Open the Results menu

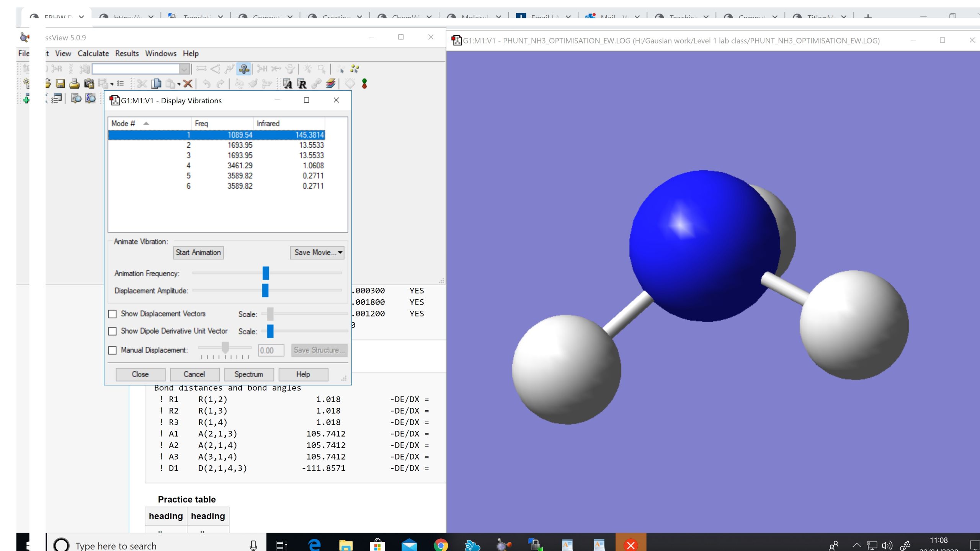click(127, 54)
